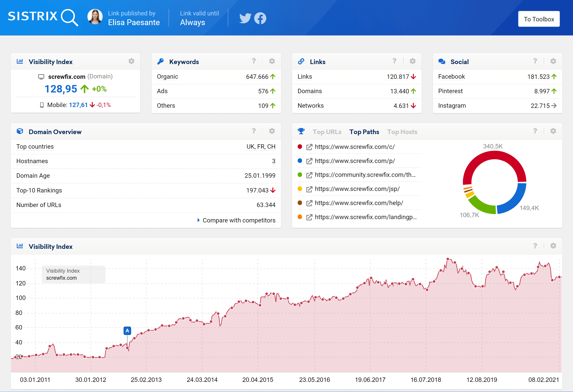
Task: Click the Top countries value UK, FR, CH
Action: click(x=261, y=147)
